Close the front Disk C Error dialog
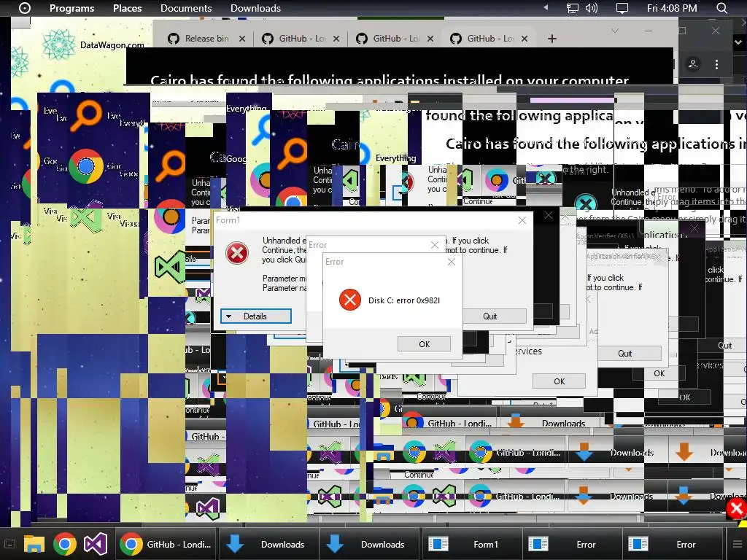This screenshot has height=560, width=747. coord(451,262)
